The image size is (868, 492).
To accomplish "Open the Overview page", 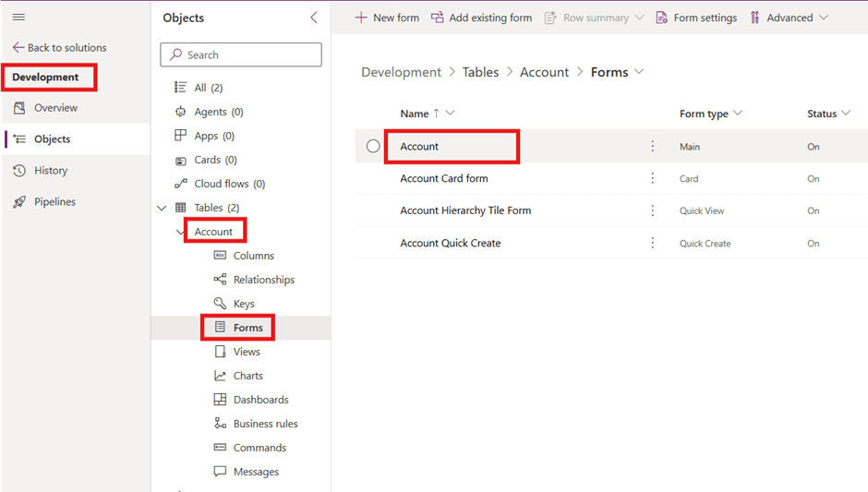I will click(x=55, y=108).
